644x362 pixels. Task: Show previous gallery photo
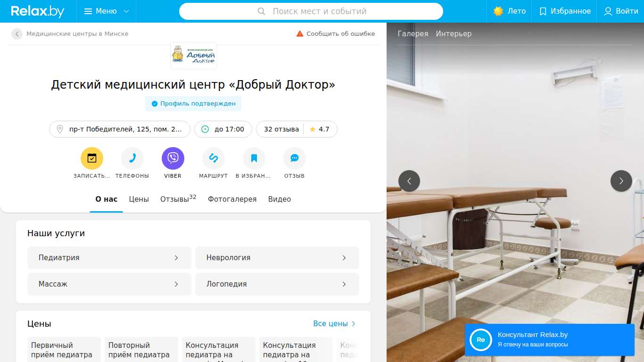coord(409,181)
